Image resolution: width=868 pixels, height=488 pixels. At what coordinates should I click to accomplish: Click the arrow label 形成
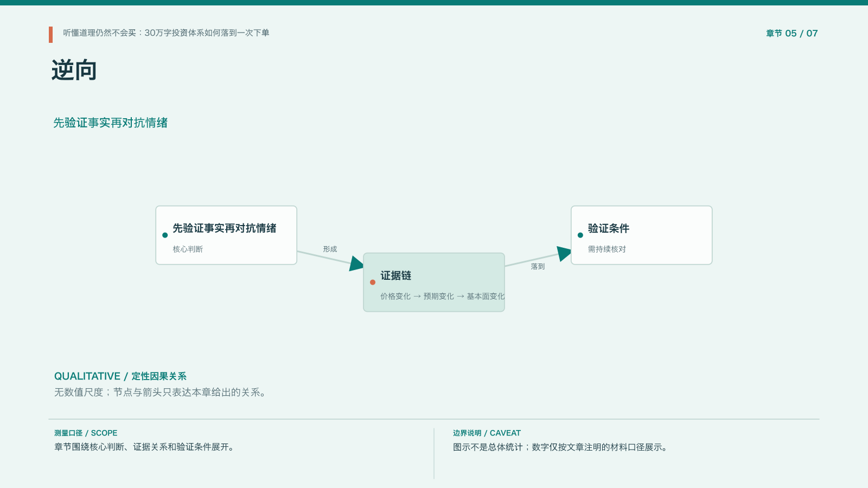330,249
